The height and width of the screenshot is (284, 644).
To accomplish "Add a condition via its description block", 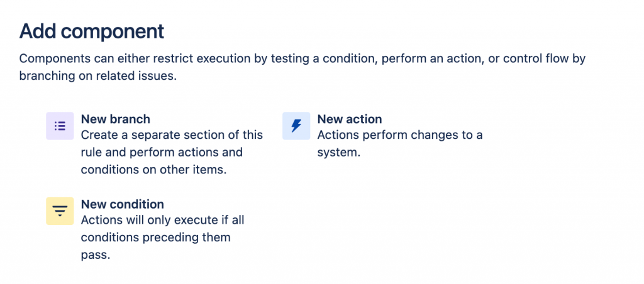I will [162, 238].
